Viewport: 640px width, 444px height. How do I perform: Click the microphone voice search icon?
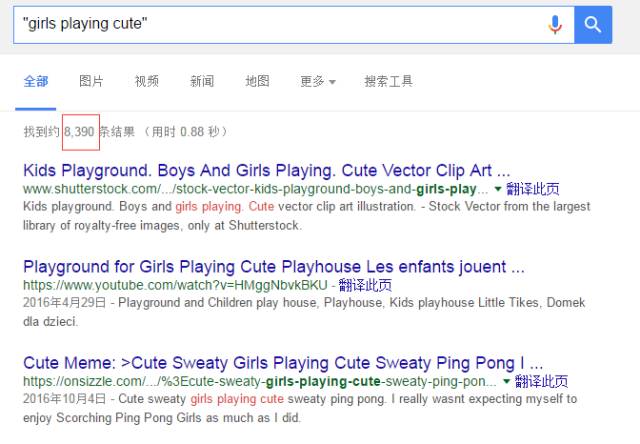pyautogui.click(x=555, y=24)
